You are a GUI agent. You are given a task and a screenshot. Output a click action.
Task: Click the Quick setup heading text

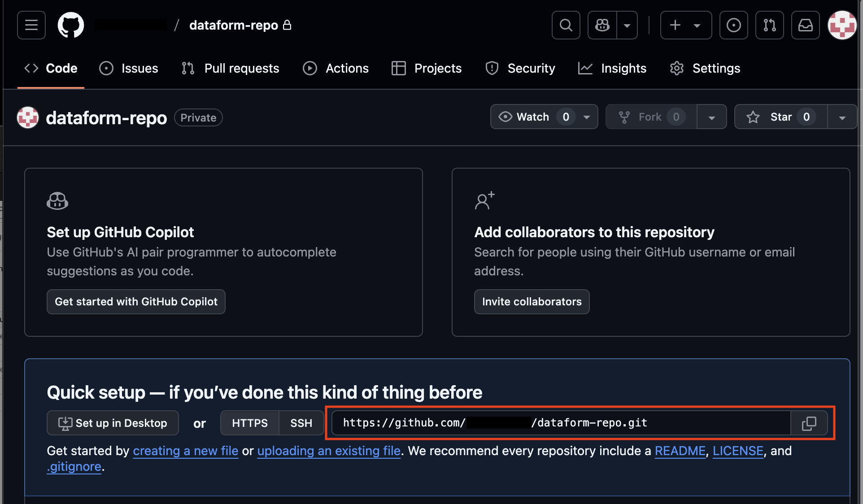point(265,392)
